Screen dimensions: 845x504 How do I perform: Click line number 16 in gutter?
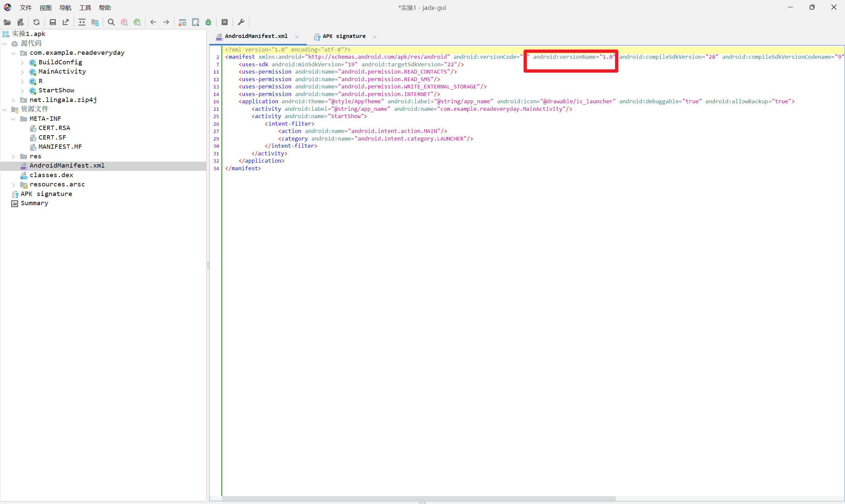(216, 102)
